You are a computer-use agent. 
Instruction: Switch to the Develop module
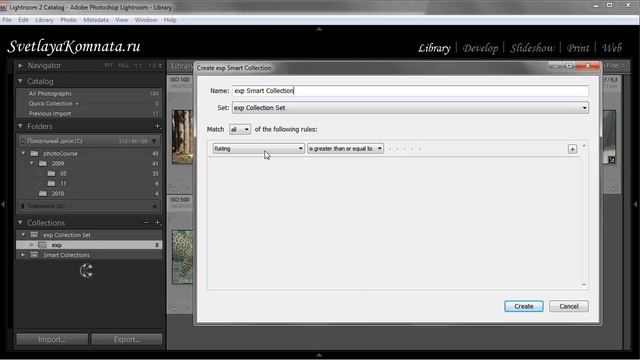click(480, 48)
